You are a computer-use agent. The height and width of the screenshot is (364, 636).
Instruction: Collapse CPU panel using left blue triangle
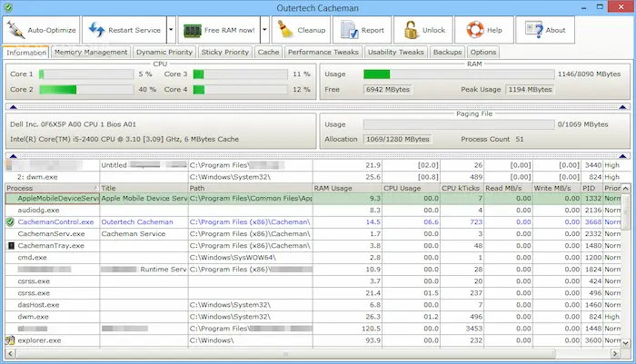coord(13,107)
